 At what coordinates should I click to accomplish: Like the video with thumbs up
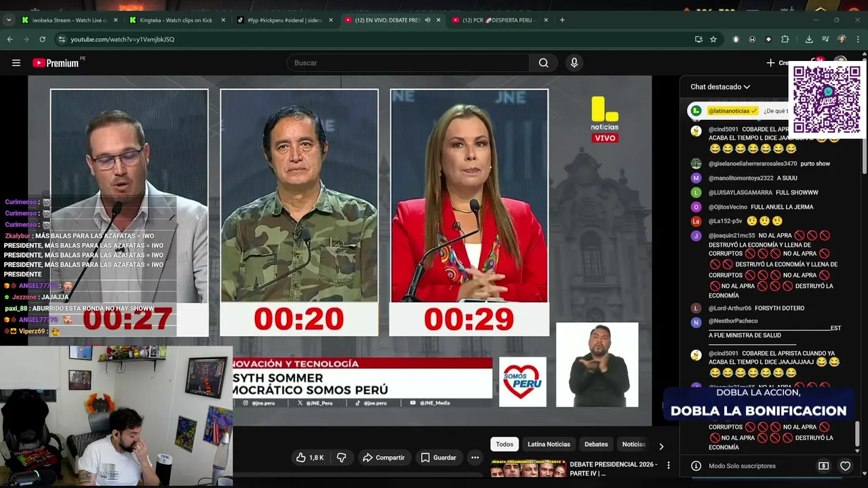(x=309, y=457)
